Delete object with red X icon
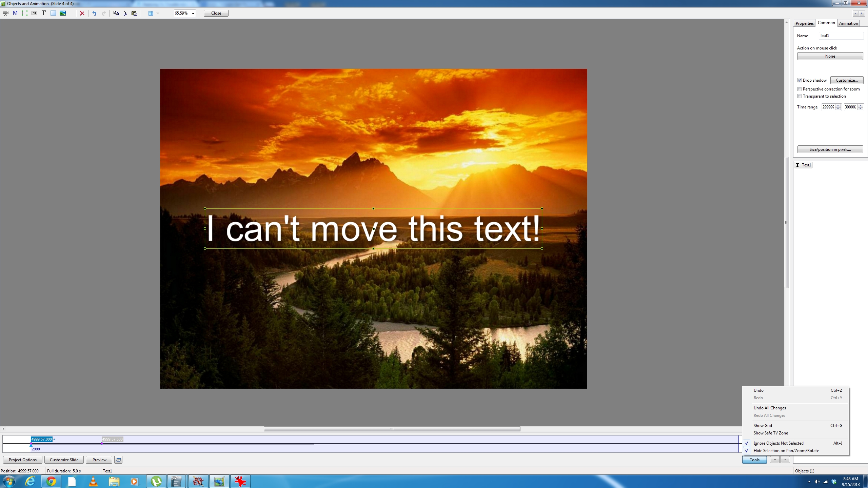 (x=82, y=13)
